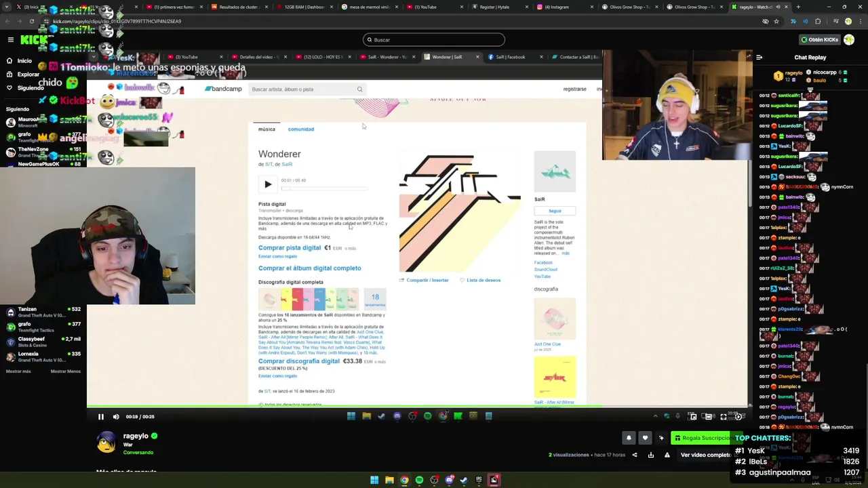
Task: Mute the clip volume
Action: coord(116,417)
